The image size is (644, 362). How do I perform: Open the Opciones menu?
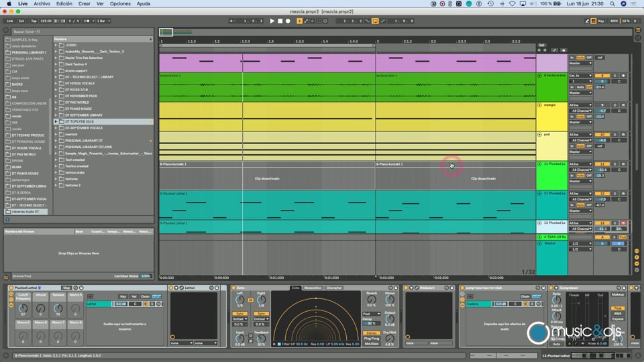[120, 4]
